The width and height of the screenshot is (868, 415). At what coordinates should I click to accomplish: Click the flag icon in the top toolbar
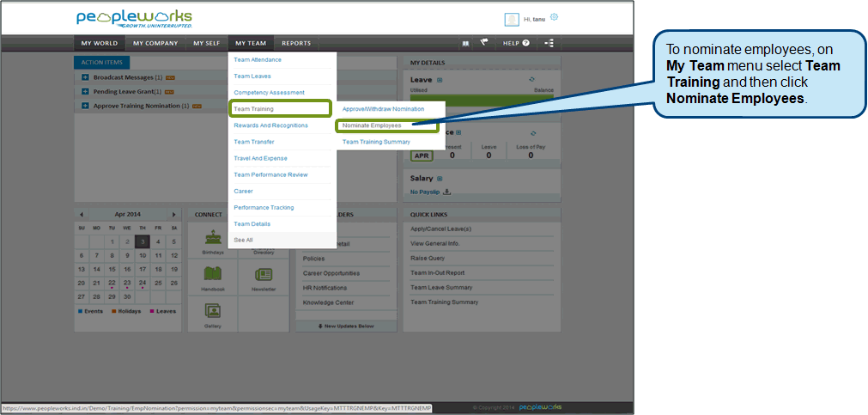484,42
